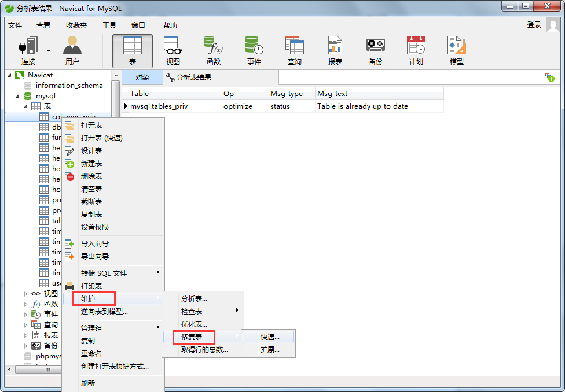
Task: Open the 检查表 submenu
Action: [203, 312]
